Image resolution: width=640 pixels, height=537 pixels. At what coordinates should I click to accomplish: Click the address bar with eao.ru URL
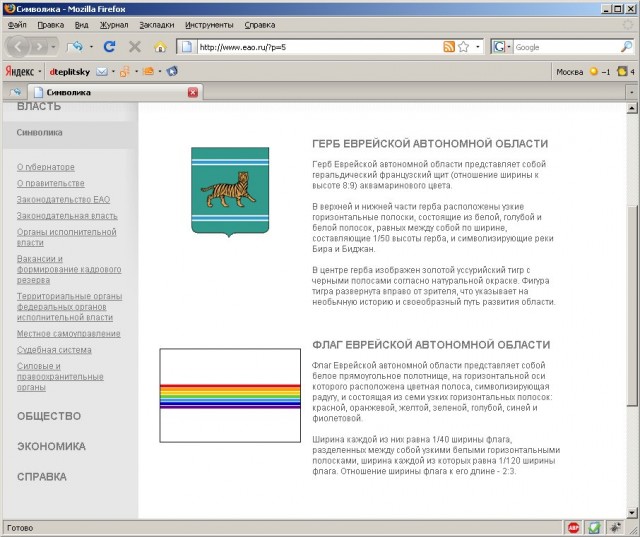pos(319,47)
